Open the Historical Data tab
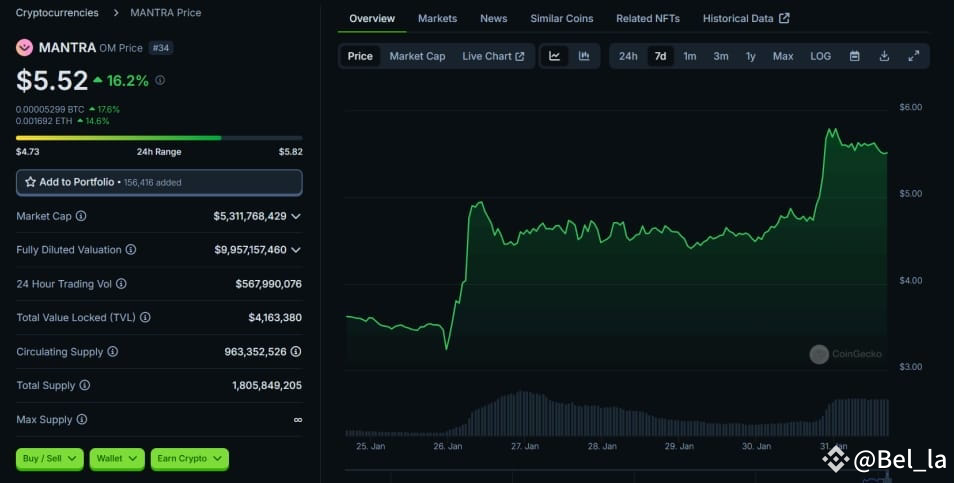 [x=745, y=18]
